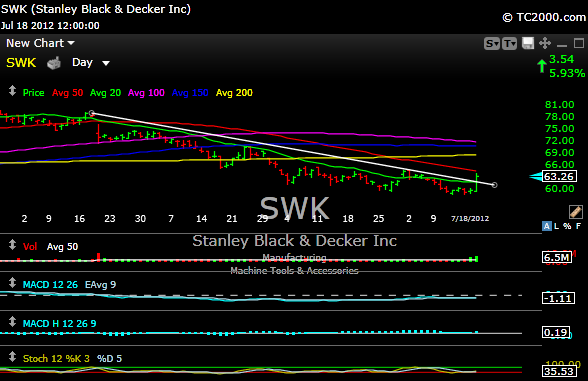
Task: Click the MACD pane resize arrows
Action: tap(12, 283)
